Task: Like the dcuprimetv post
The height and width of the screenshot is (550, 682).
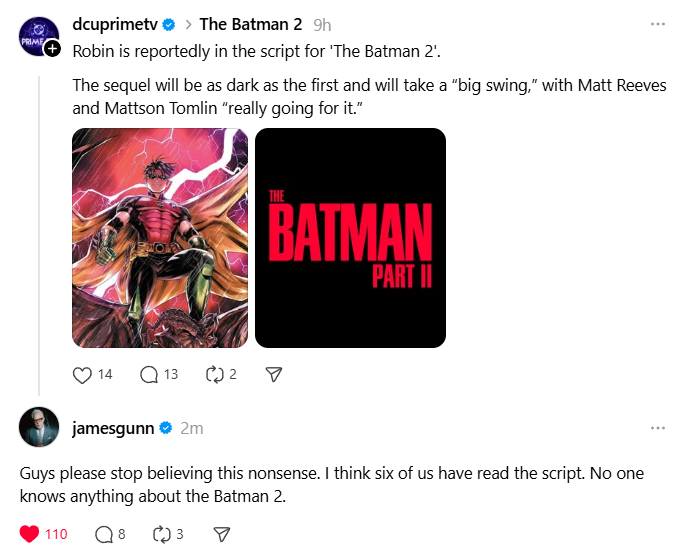Action: (82, 375)
